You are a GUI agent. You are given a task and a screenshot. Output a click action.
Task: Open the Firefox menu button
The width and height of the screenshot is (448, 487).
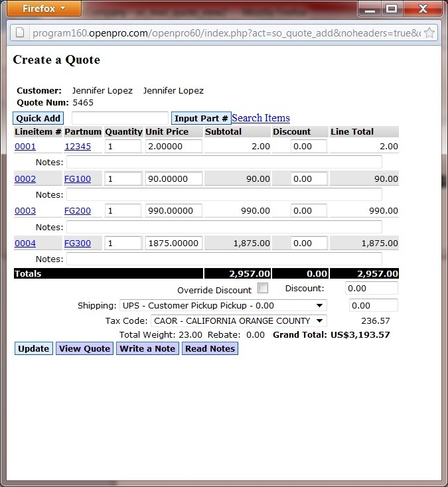pos(44,9)
